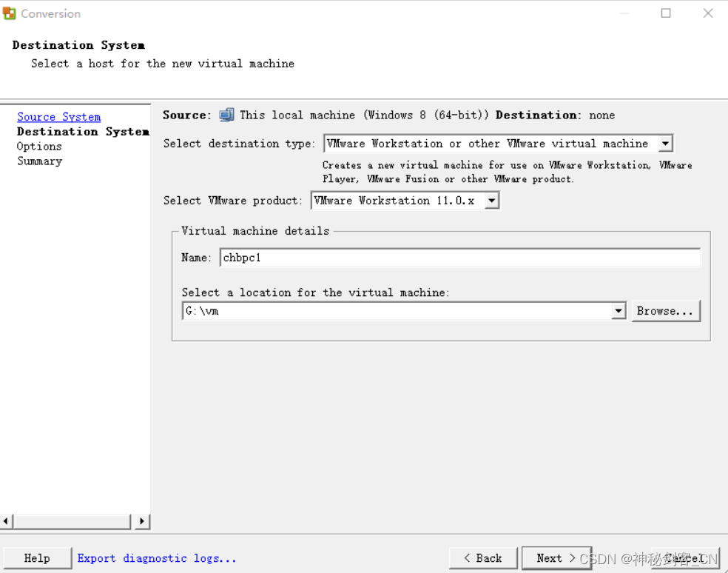Screen dimensions: 728x573
Task: Click the Conversion app icon in title bar
Action: click(x=9, y=13)
